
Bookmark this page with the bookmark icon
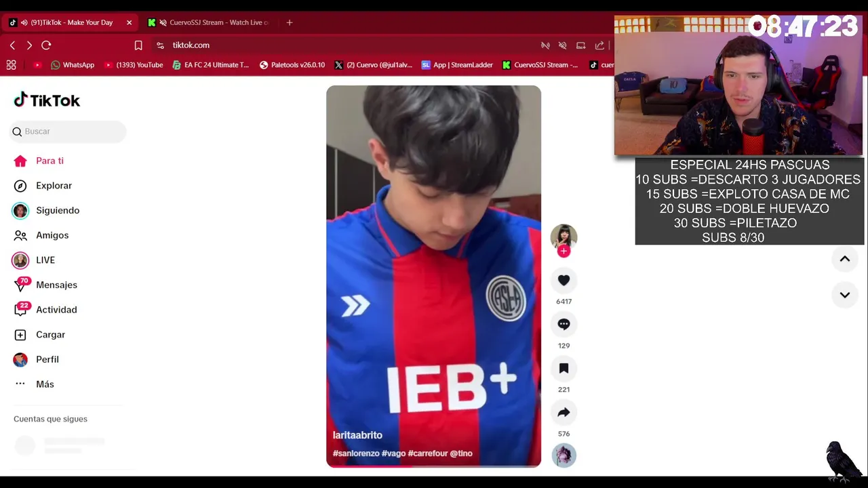pos(138,45)
